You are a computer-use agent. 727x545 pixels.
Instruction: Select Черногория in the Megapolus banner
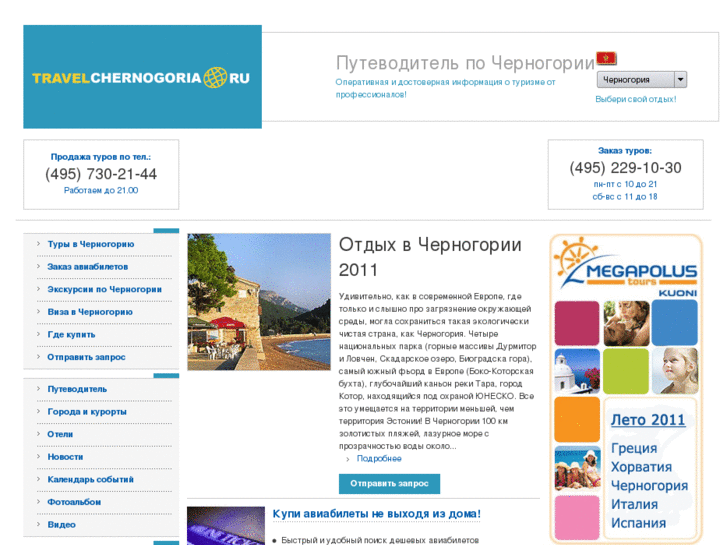[x=649, y=486]
